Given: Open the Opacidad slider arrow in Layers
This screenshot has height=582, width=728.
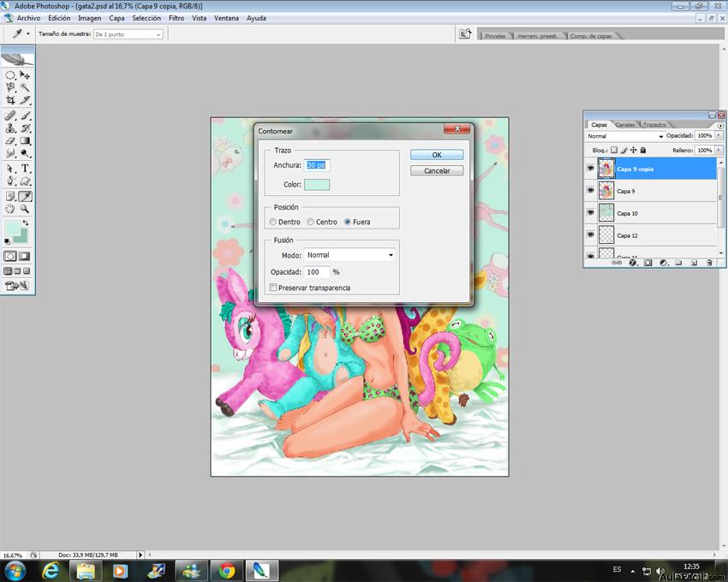Looking at the screenshot, I should [x=719, y=135].
